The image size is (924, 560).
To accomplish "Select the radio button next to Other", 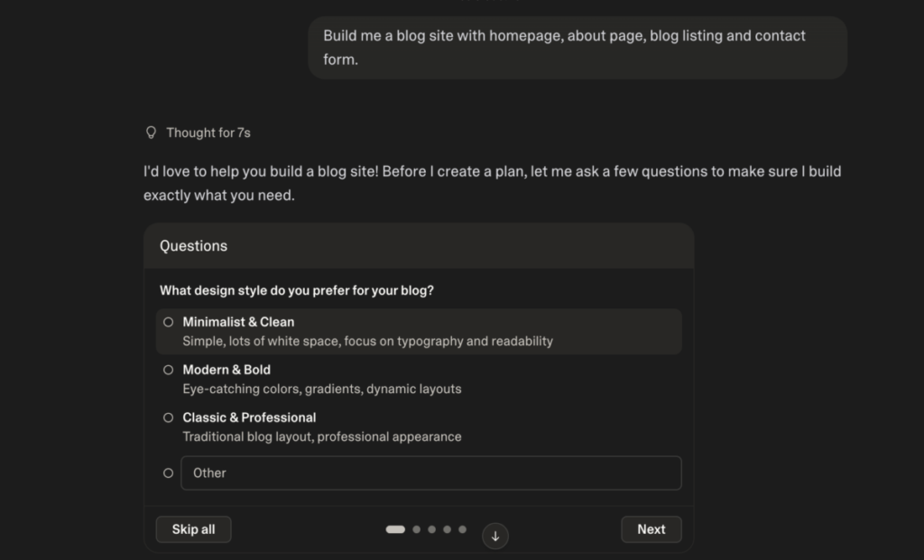I will (168, 473).
